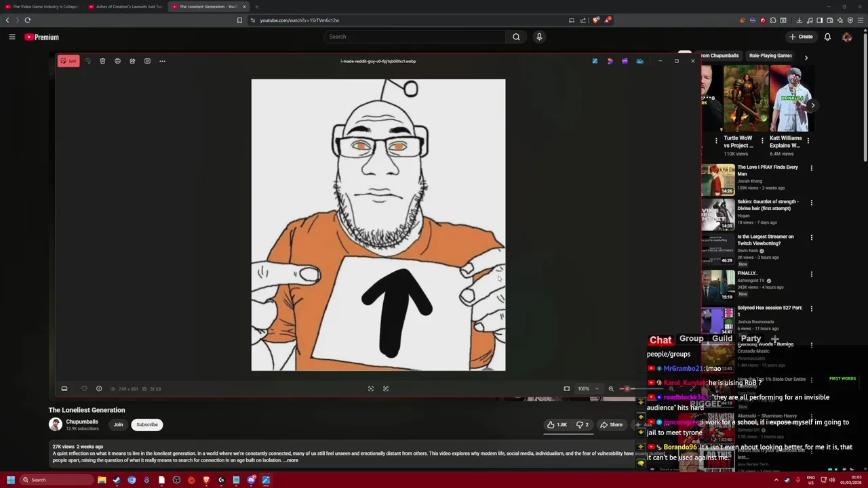The height and width of the screenshot is (488, 868).
Task: Close The Loneliest Generation browser tab
Action: 244,7
